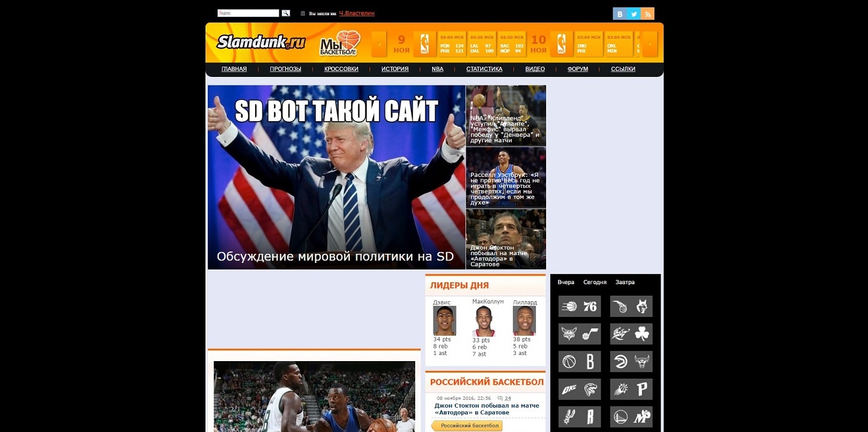868x432 pixels.
Task: Open the basketball game photo article
Action: pos(314,397)
